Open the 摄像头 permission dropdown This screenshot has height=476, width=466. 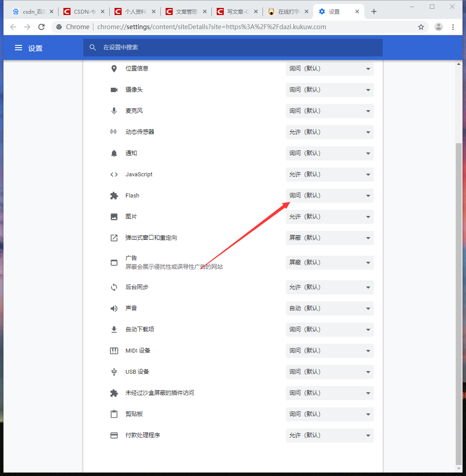click(x=329, y=90)
